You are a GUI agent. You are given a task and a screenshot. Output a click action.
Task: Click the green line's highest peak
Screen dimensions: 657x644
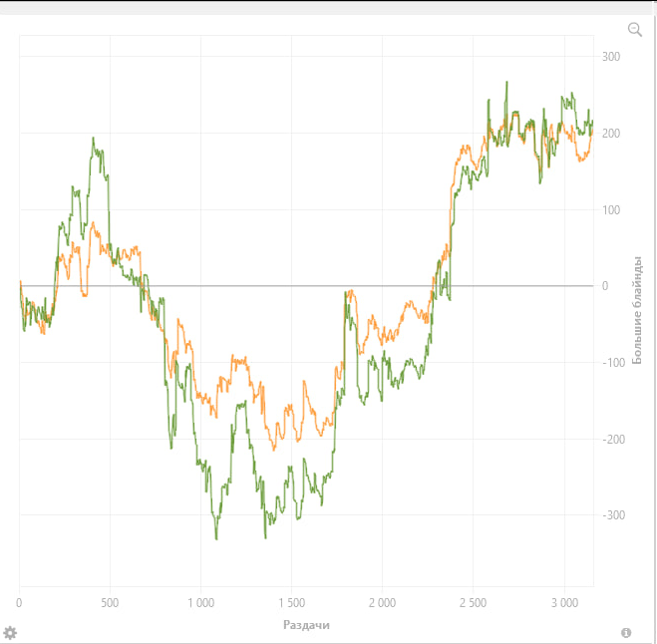pyautogui.click(x=506, y=83)
